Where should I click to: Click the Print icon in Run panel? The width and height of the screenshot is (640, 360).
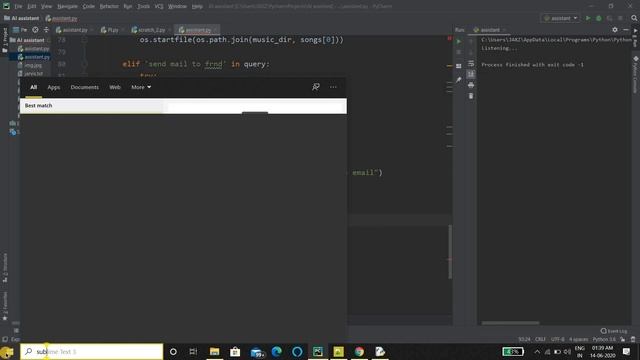point(471,85)
